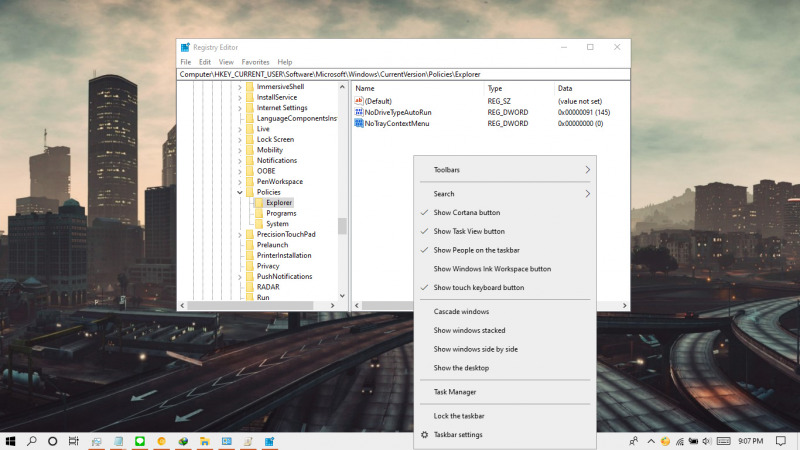Open File Explorer from the taskbar

coord(205,441)
